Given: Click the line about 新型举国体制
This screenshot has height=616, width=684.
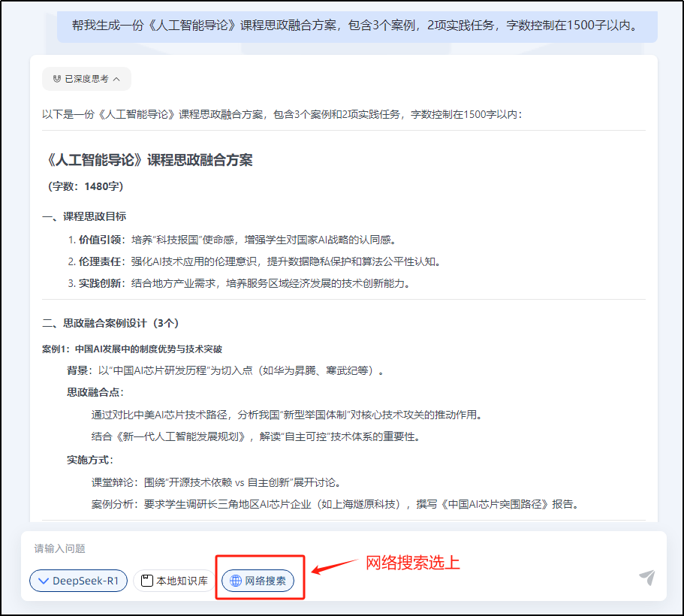Looking at the screenshot, I should [x=288, y=415].
